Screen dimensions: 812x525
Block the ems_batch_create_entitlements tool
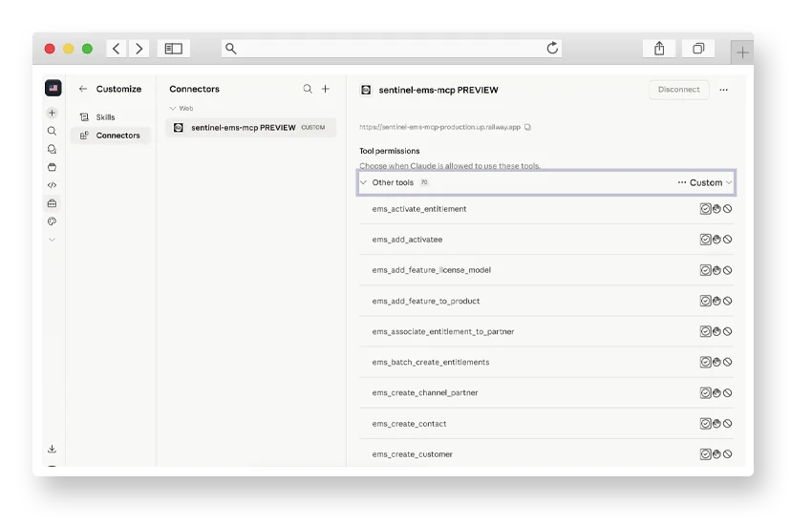pos(728,362)
